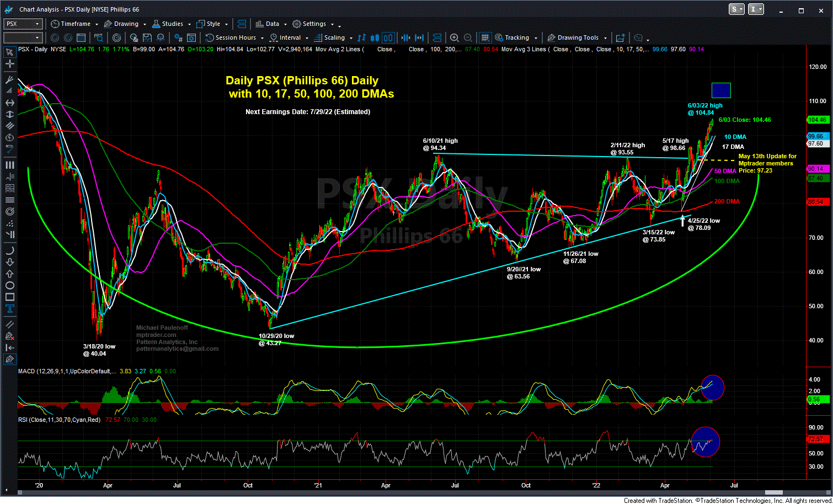This screenshot has width=833, height=504.
Task: Click the '22 year label on time axis
Action: pos(596,485)
